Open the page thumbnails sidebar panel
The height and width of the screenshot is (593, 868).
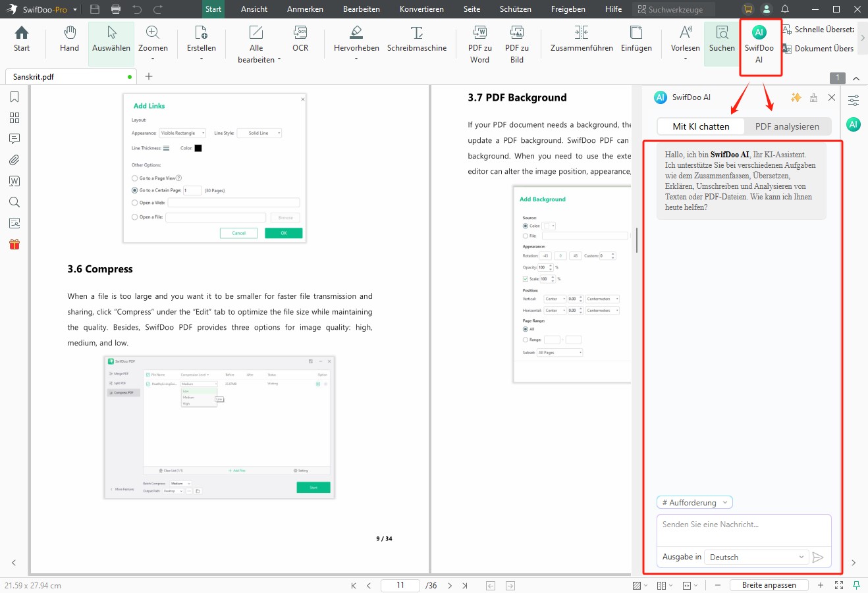pos(14,118)
